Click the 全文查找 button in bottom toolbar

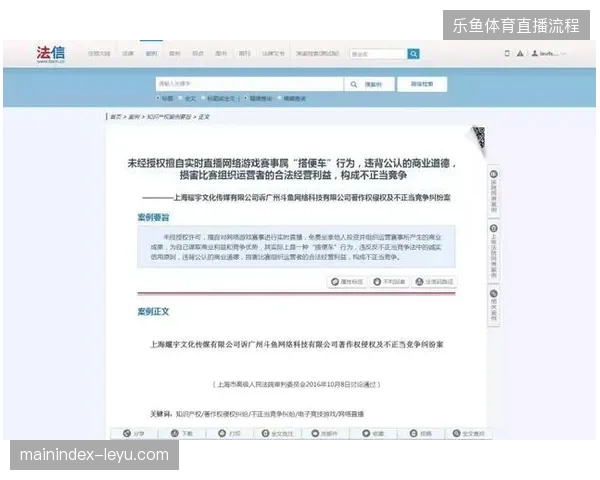(468, 433)
